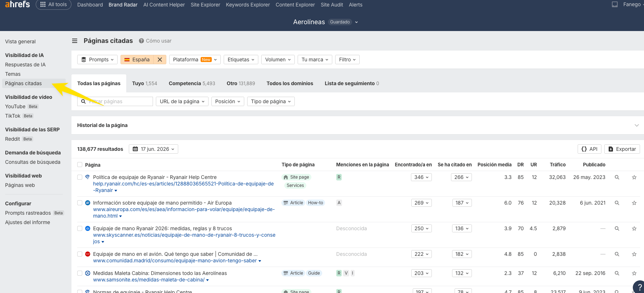Click the magnifier in the Samsonite row

(617, 273)
